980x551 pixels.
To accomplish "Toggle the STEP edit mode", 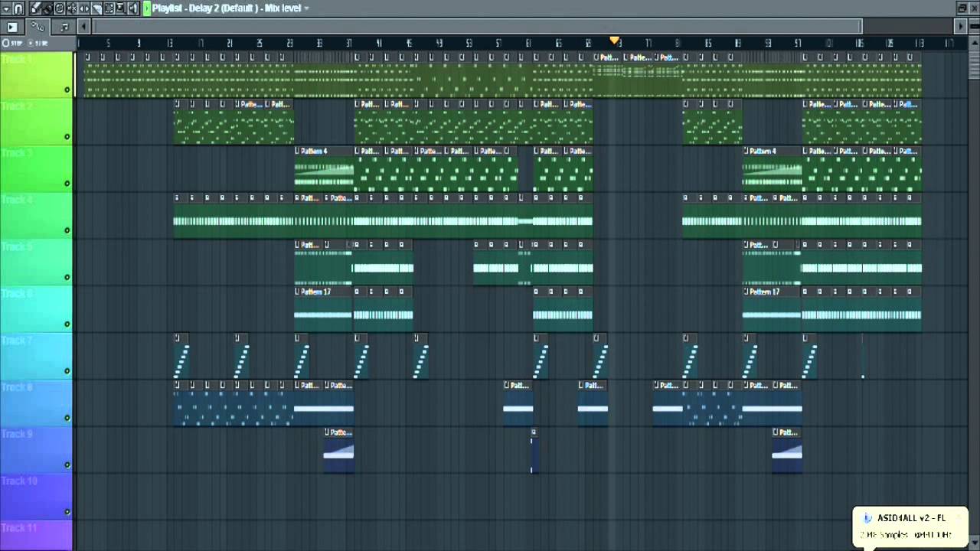I will pos(12,44).
